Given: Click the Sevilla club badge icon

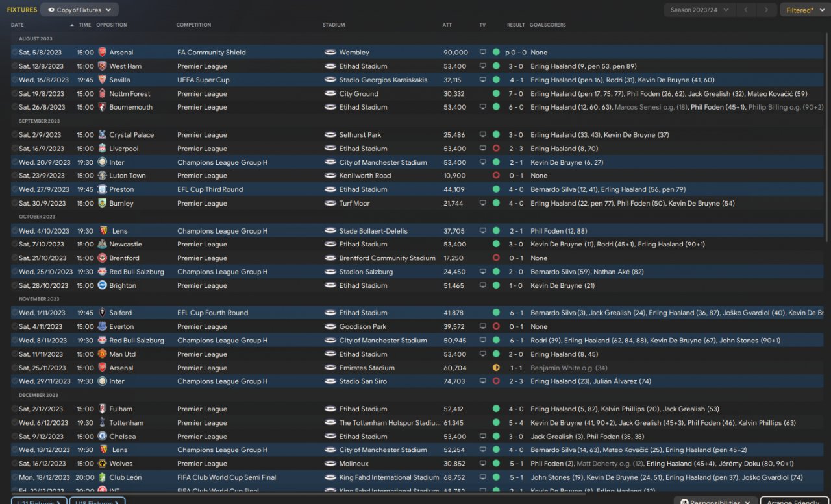Looking at the screenshot, I should (102, 80).
